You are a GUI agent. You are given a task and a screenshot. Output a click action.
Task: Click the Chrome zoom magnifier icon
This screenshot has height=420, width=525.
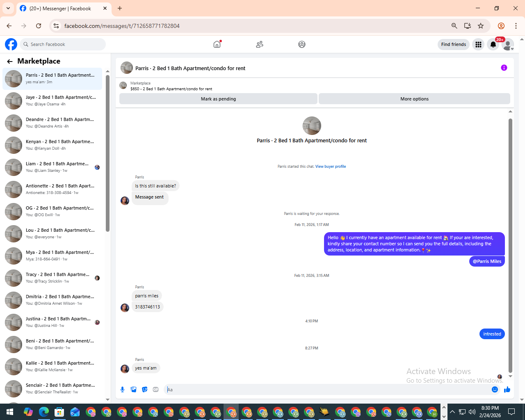click(454, 26)
